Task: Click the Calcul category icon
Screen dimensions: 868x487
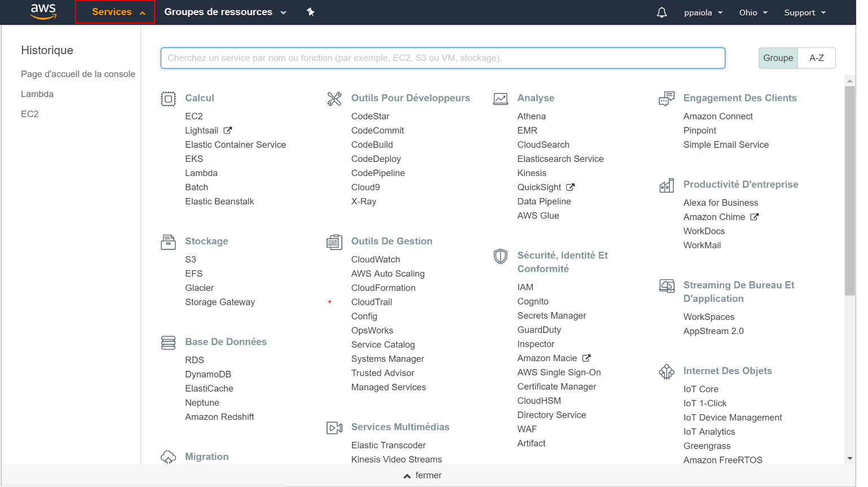Action: coord(168,99)
